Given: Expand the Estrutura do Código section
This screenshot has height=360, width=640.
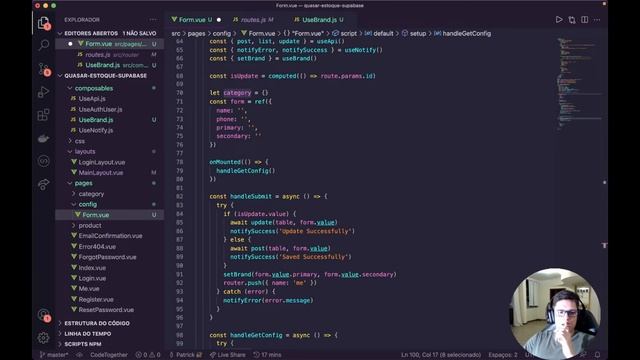Looking at the screenshot, I should pyautogui.click(x=97, y=323).
